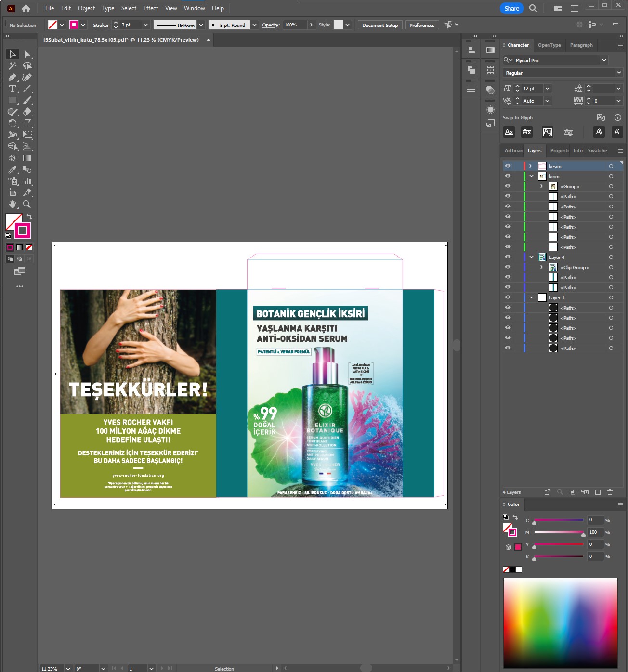
Task: Collapse the kirim layer
Action: pos(531,176)
